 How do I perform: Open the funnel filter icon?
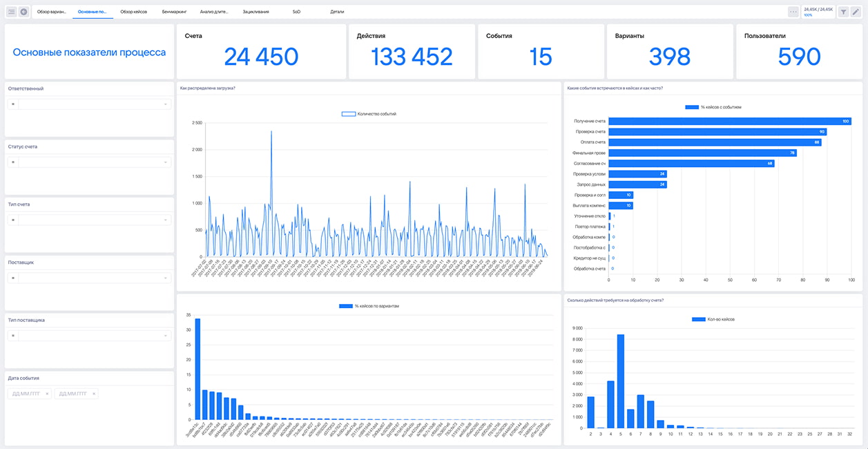pyautogui.click(x=843, y=12)
